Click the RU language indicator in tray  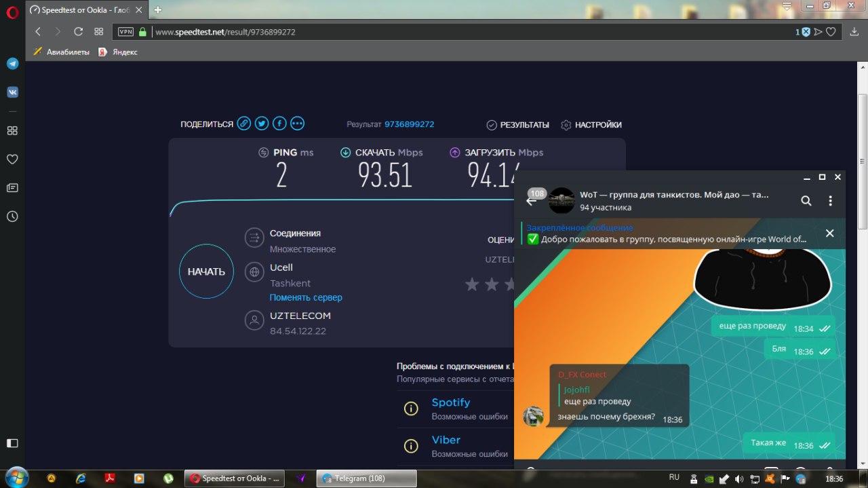click(x=674, y=478)
